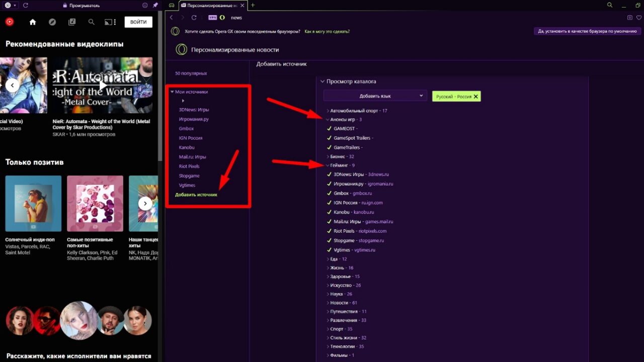This screenshot has height=362, width=644.
Task: Open 50 популярных in news sidebar
Action: point(191,73)
